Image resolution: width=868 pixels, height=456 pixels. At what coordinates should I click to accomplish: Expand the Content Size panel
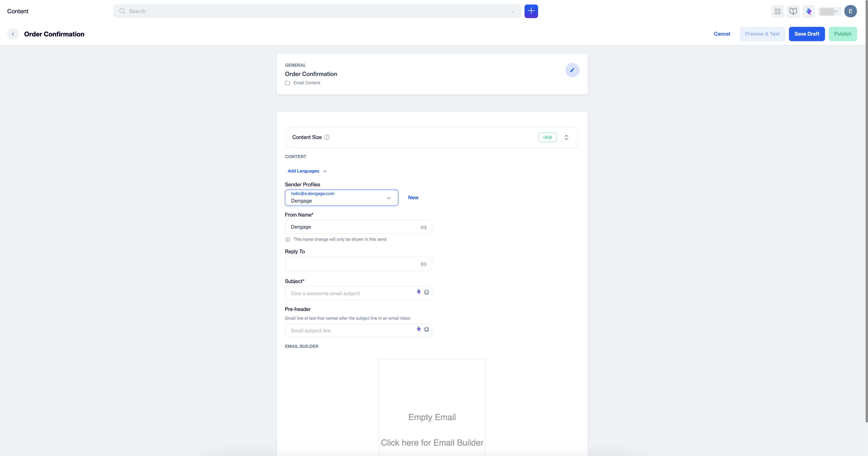coord(566,137)
